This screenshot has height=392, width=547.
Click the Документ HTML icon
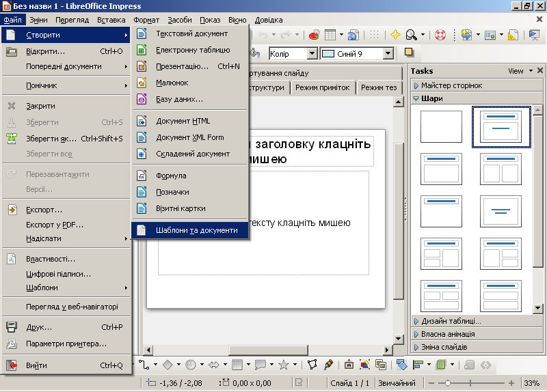click(x=142, y=122)
